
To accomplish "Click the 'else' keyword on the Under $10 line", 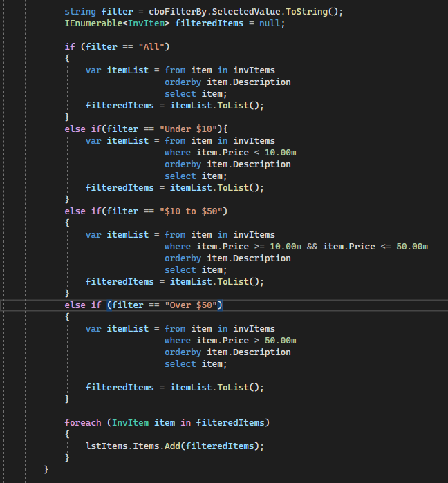I will 75,129.
